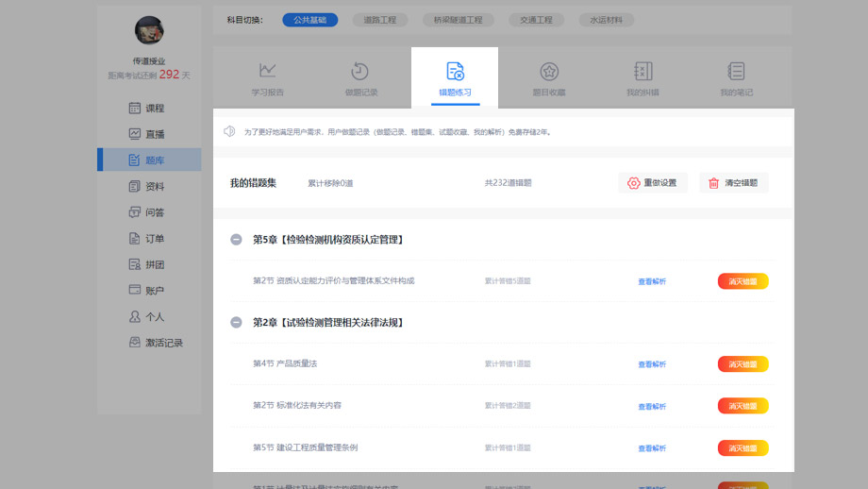Switch subject to 道路工程
The height and width of the screenshot is (489, 868).
click(x=380, y=20)
